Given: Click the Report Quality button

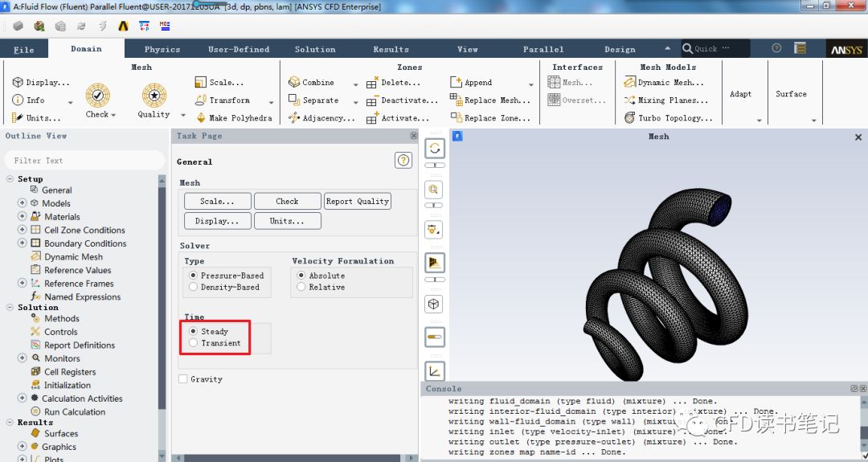Looking at the screenshot, I should (x=358, y=202).
